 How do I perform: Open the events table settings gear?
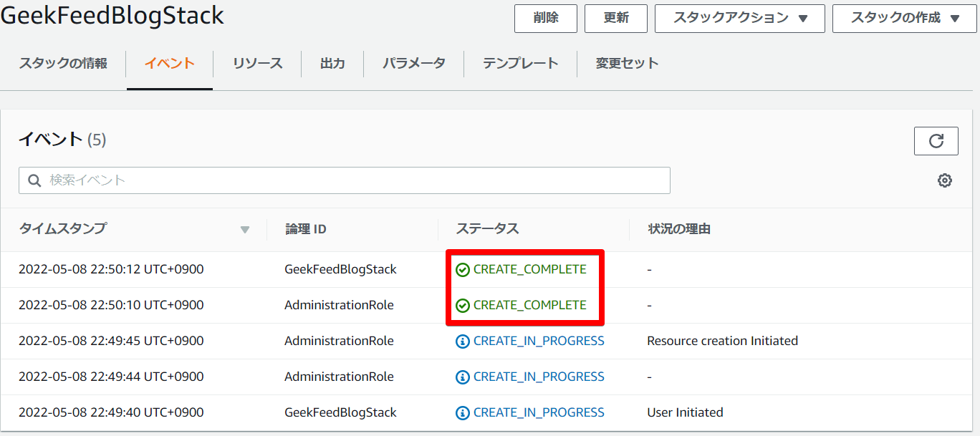pos(945,180)
